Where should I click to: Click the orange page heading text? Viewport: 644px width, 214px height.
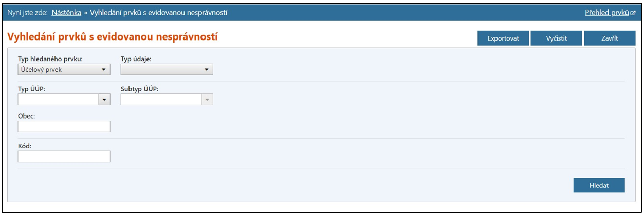point(113,37)
